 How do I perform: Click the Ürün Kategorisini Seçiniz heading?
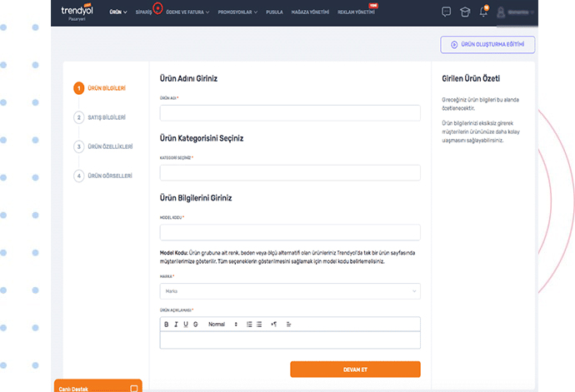[x=202, y=138]
